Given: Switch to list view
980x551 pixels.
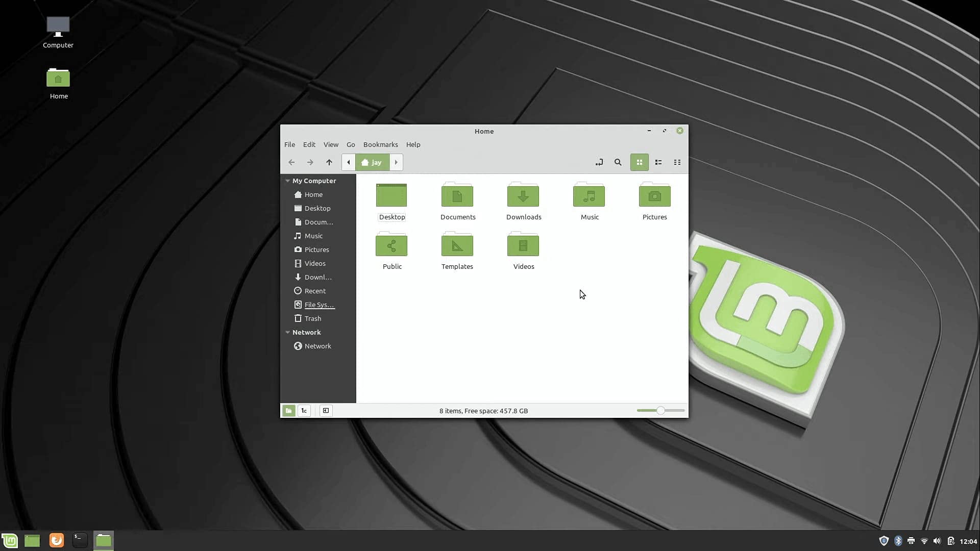Looking at the screenshot, I should pos(658,162).
